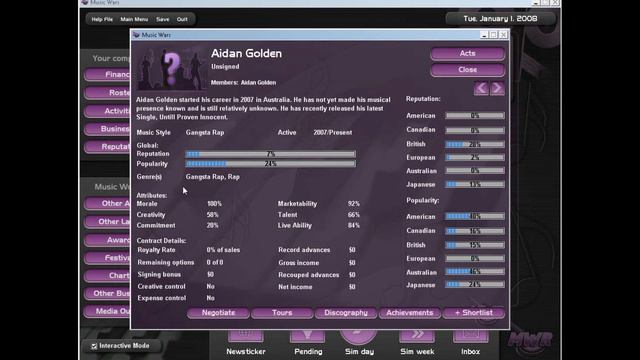
Task: View Aidan Golden's Tours
Action: coord(282,313)
